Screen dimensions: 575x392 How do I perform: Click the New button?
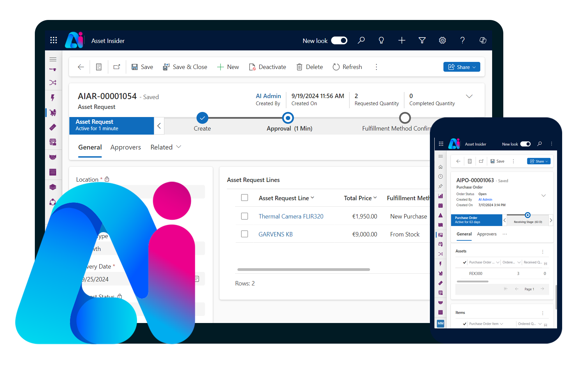tap(228, 67)
